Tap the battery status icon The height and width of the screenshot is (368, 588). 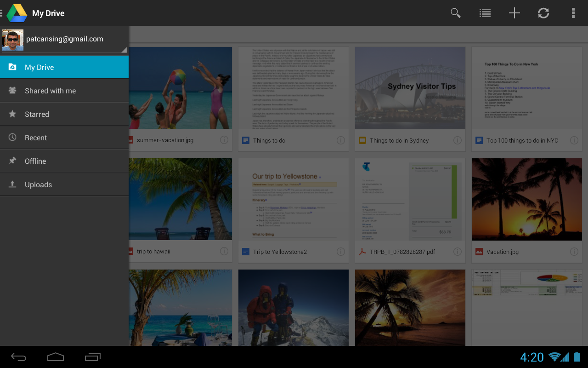577,357
